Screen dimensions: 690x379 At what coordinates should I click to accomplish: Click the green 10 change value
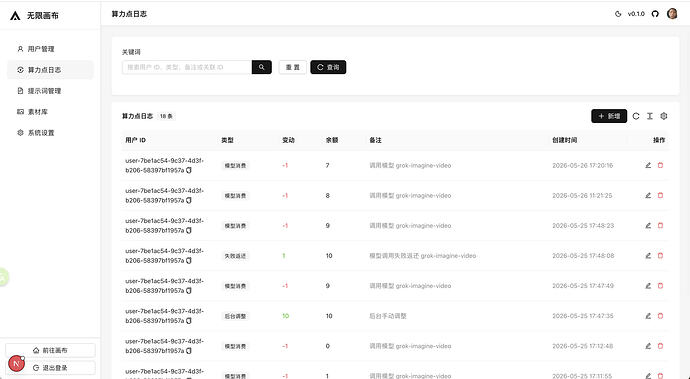point(286,316)
